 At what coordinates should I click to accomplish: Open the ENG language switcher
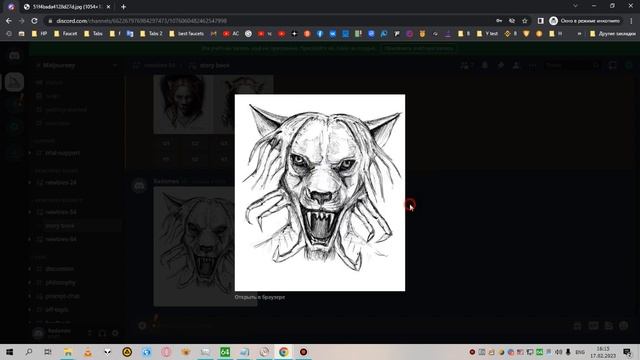(x=580, y=352)
